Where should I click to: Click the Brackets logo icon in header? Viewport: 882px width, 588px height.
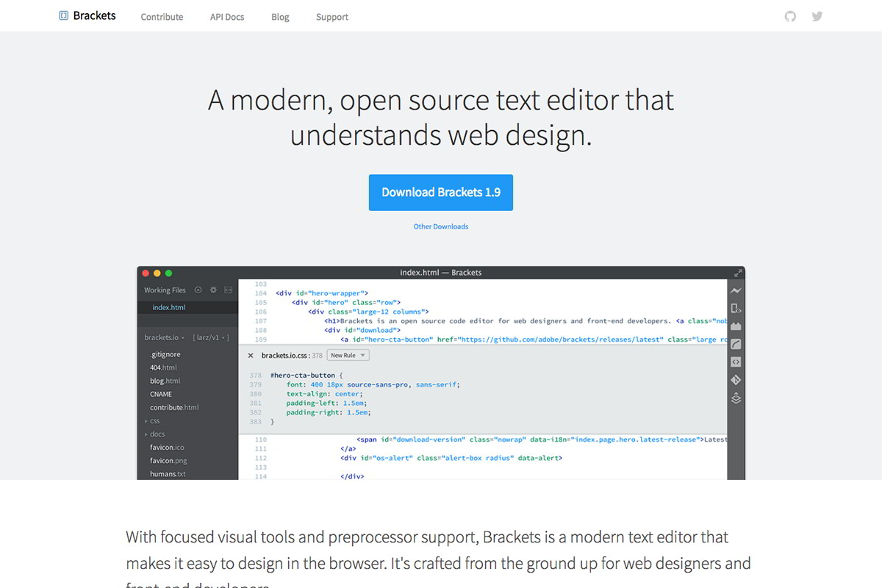click(64, 15)
